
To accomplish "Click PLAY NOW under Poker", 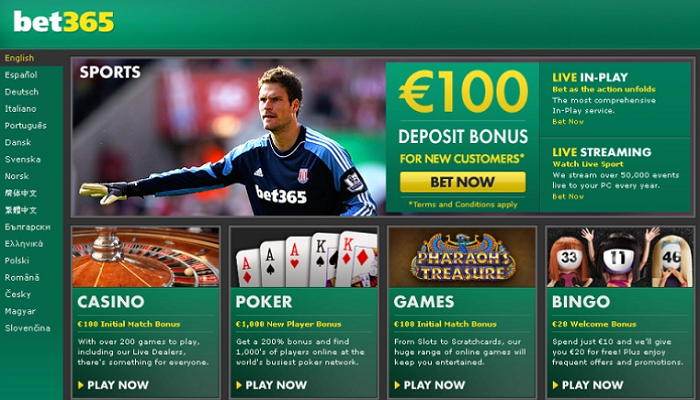I will (271, 385).
